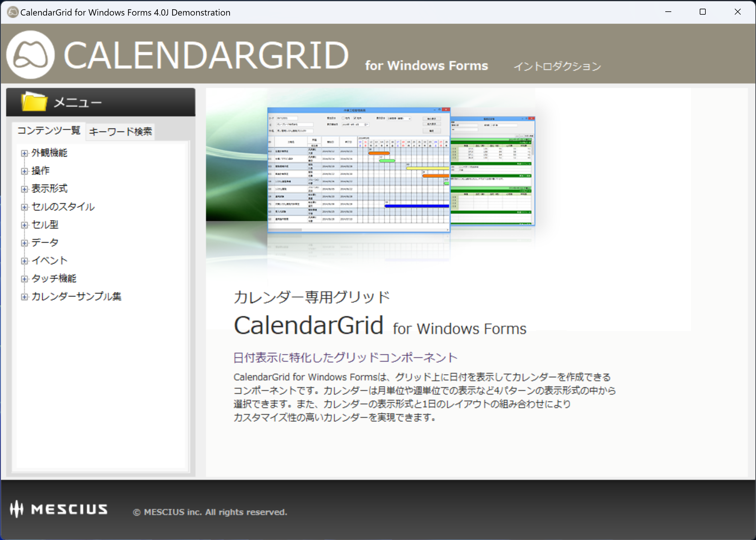
Task: Select the セルのスタイル tree label
Action: tap(63, 207)
